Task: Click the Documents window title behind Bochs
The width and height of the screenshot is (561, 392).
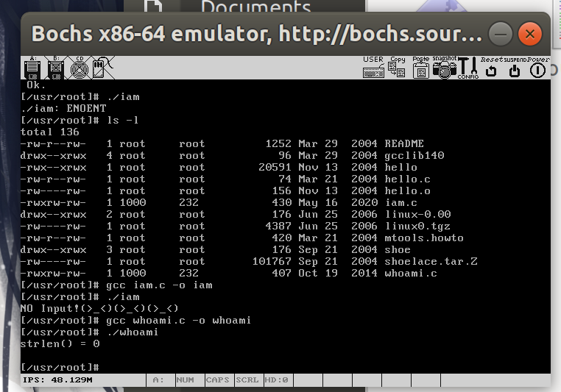Action: click(x=255, y=7)
